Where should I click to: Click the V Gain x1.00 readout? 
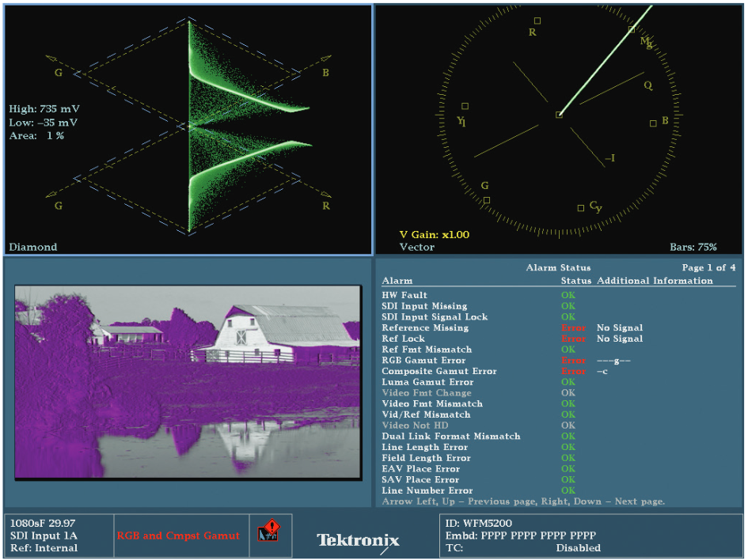click(x=434, y=234)
